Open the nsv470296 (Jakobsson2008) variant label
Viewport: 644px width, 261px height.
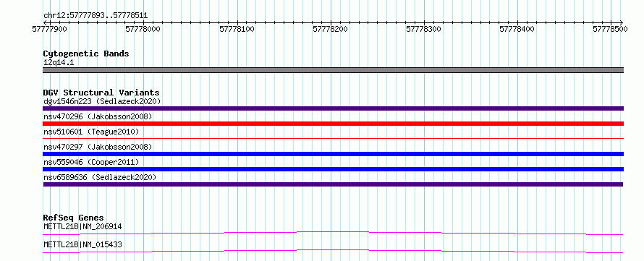pos(98,116)
